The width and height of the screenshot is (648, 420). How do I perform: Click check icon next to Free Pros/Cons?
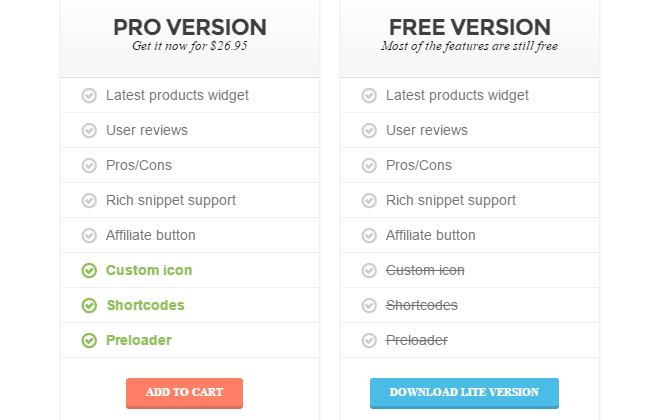[369, 165]
